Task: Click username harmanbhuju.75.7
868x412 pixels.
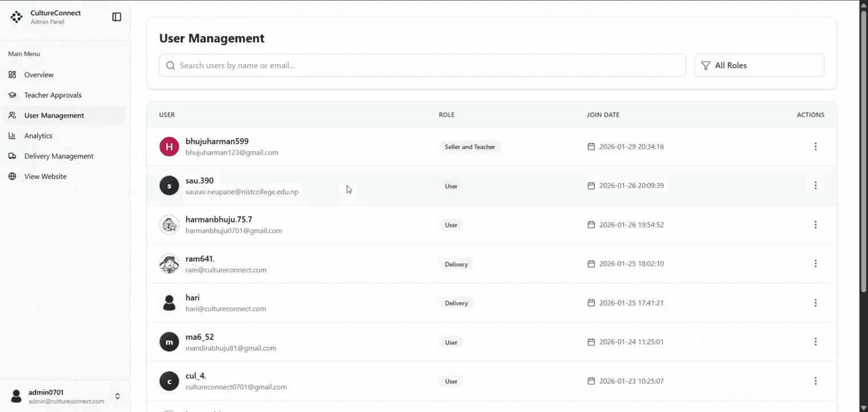Action: pos(219,219)
